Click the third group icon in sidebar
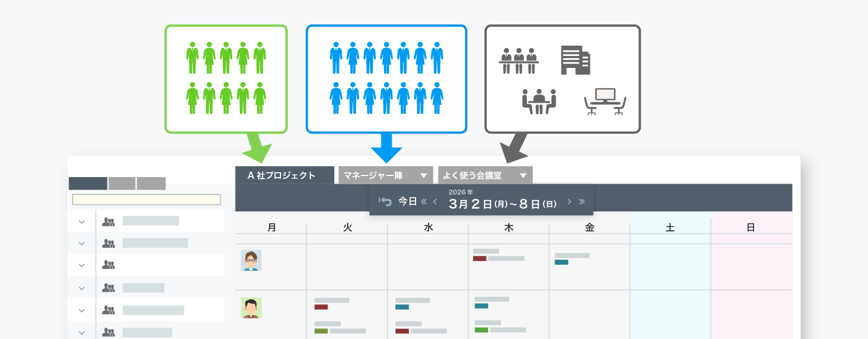 (108, 265)
